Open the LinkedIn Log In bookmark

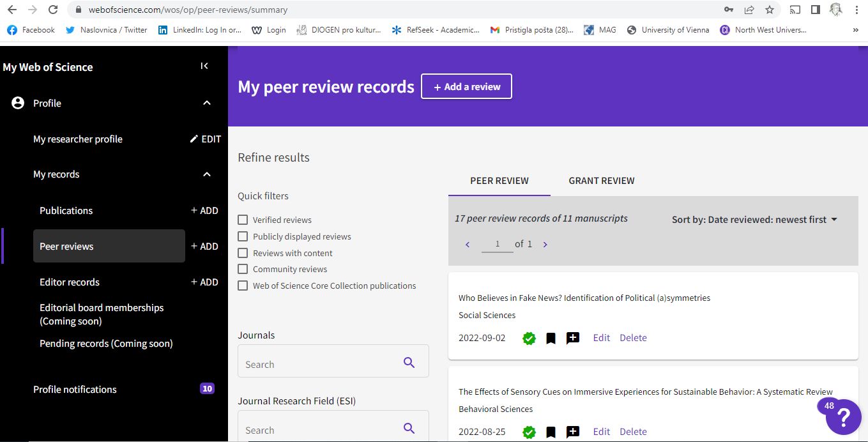pos(200,30)
